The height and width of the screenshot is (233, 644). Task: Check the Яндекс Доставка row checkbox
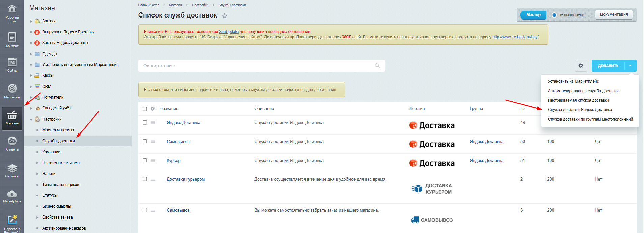[145, 123]
